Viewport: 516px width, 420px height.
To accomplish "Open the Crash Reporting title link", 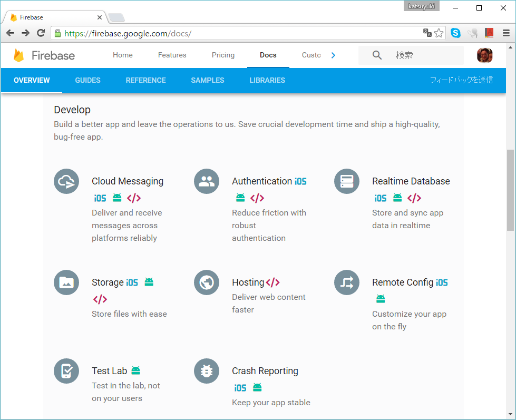I will [x=265, y=371].
